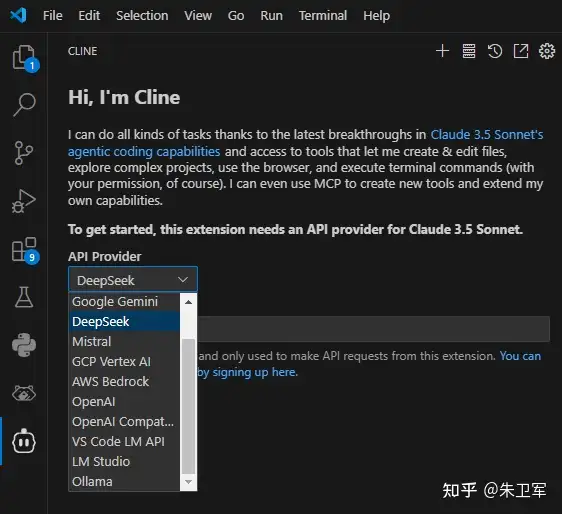This screenshot has width=562, height=514.
Task: Open the Explorer view in activity bar
Action: (24, 57)
